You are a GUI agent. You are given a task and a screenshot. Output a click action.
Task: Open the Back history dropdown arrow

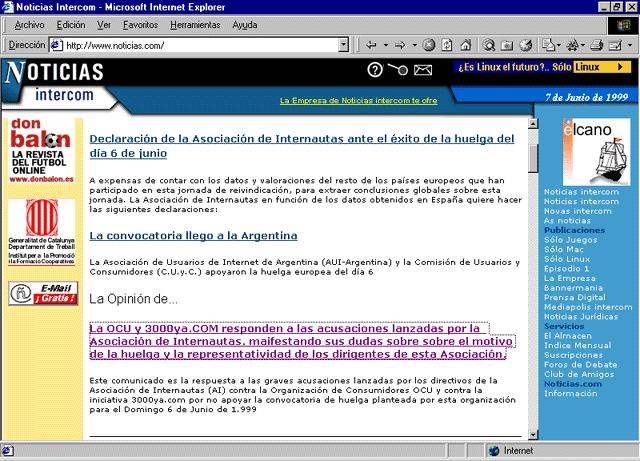(x=386, y=45)
